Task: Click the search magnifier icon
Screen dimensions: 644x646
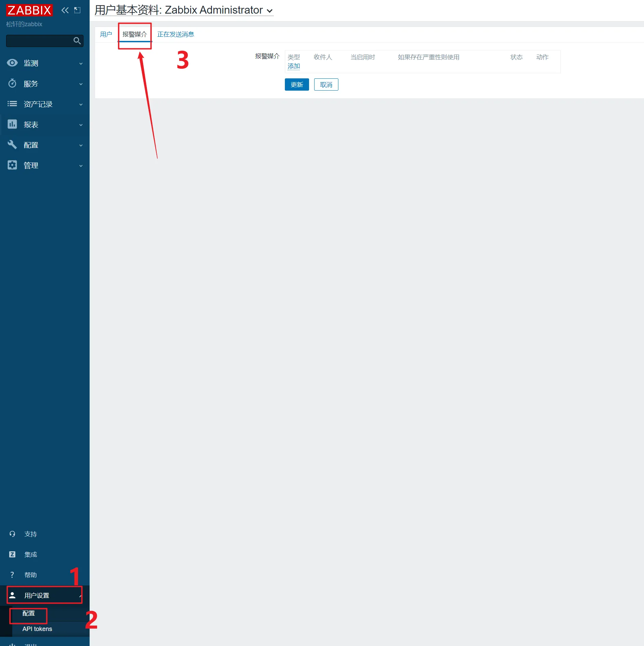Action: (77, 41)
